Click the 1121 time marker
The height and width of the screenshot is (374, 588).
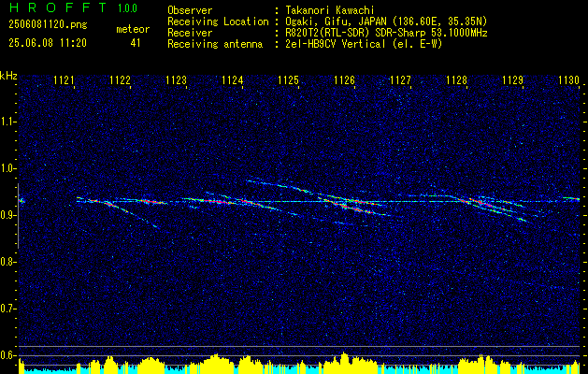[65, 80]
